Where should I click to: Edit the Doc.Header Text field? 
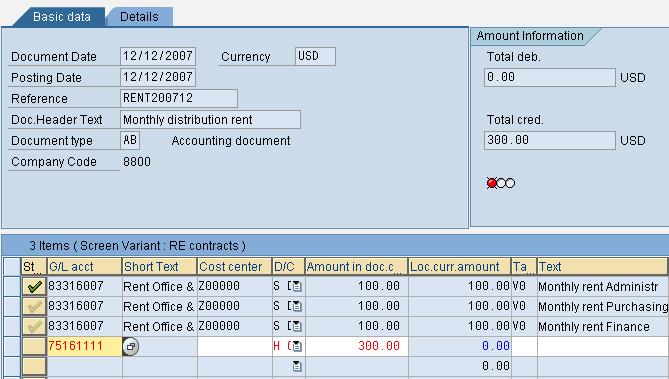[x=210, y=120]
